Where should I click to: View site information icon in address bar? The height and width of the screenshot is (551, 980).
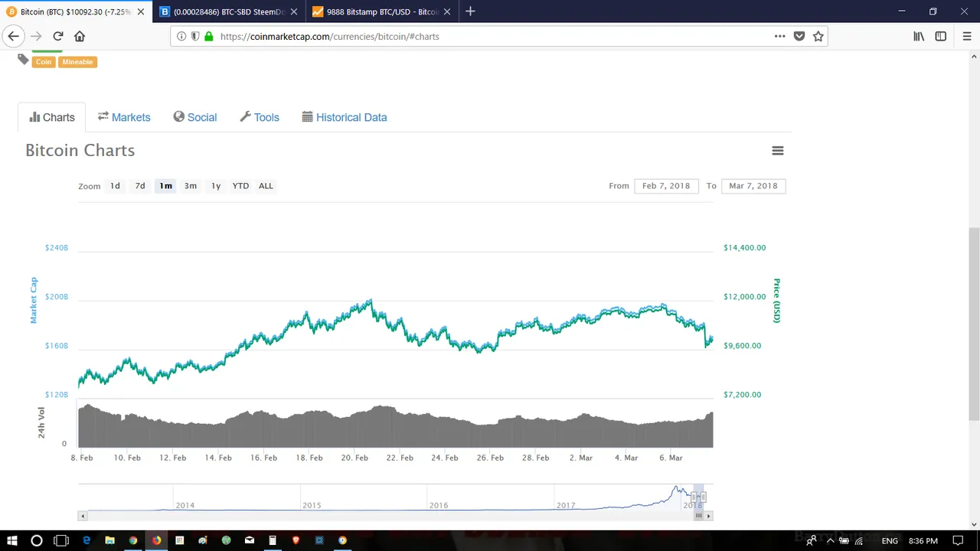click(181, 36)
